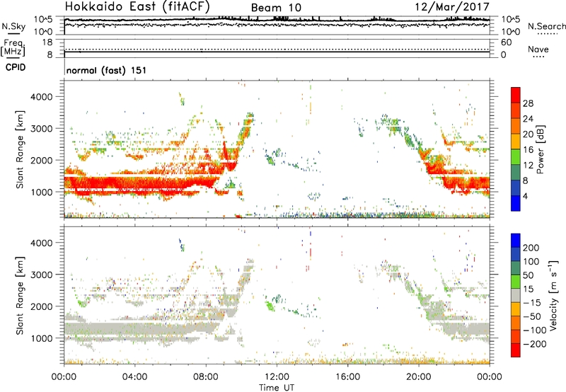Click the '16:00' time axis label
The image size is (566, 392).
347,377
